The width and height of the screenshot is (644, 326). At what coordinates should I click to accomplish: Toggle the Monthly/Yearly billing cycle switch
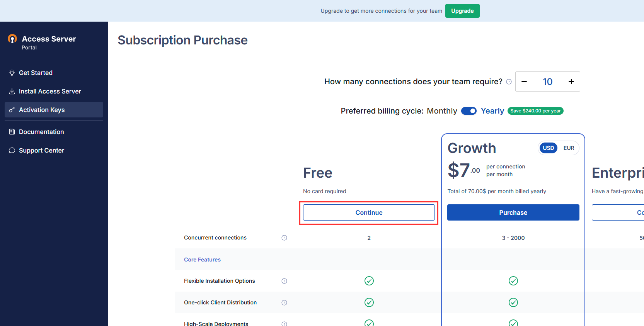[x=469, y=111]
